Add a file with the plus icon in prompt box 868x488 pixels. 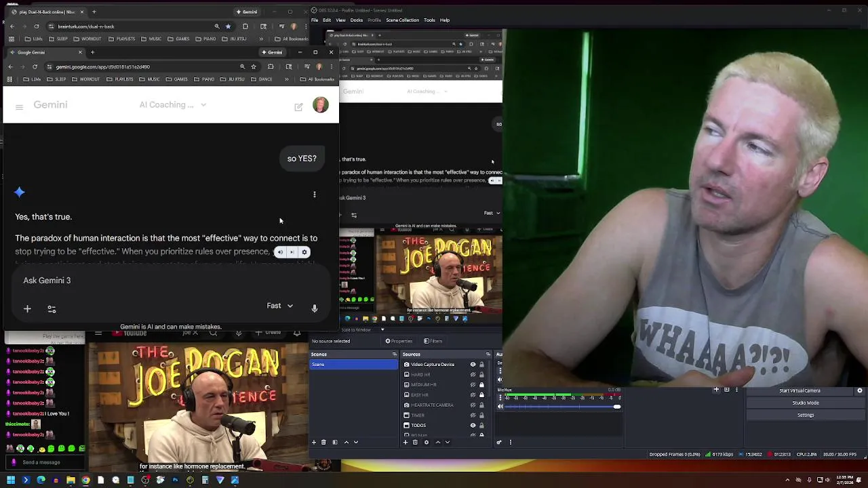(x=27, y=309)
